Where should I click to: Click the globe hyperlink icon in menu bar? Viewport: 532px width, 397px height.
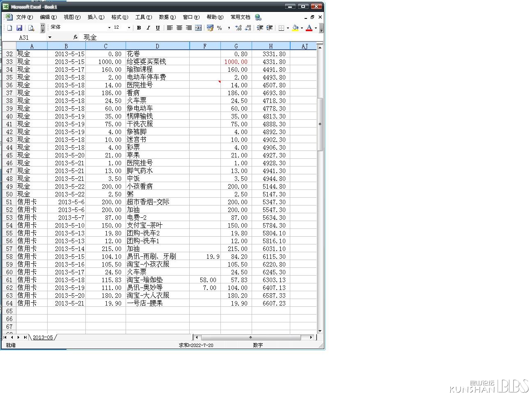click(258, 17)
